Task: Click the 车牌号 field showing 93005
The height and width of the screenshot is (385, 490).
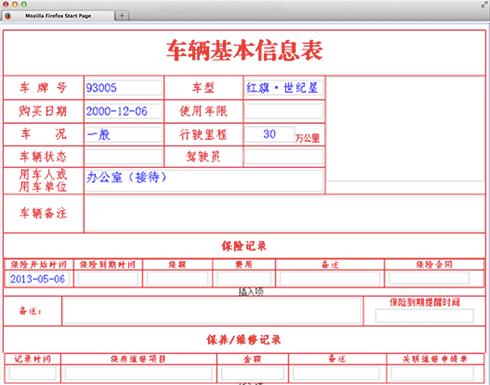Action: pos(124,88)
